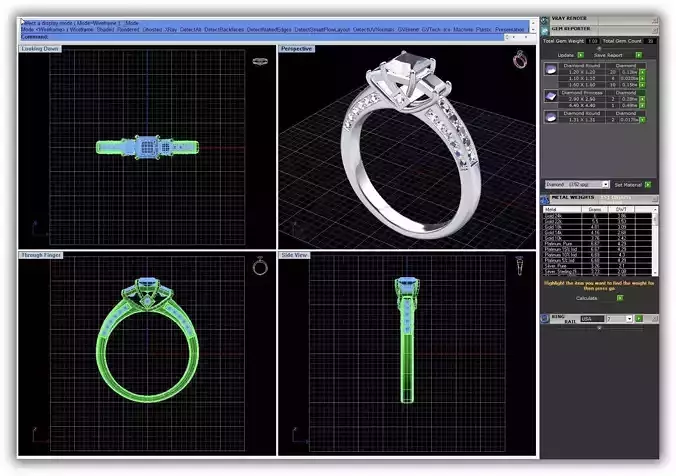This screenshot has height=476, width=676.
Task: Click slider handle under Total Gem Weight
Action: point(599,49)
